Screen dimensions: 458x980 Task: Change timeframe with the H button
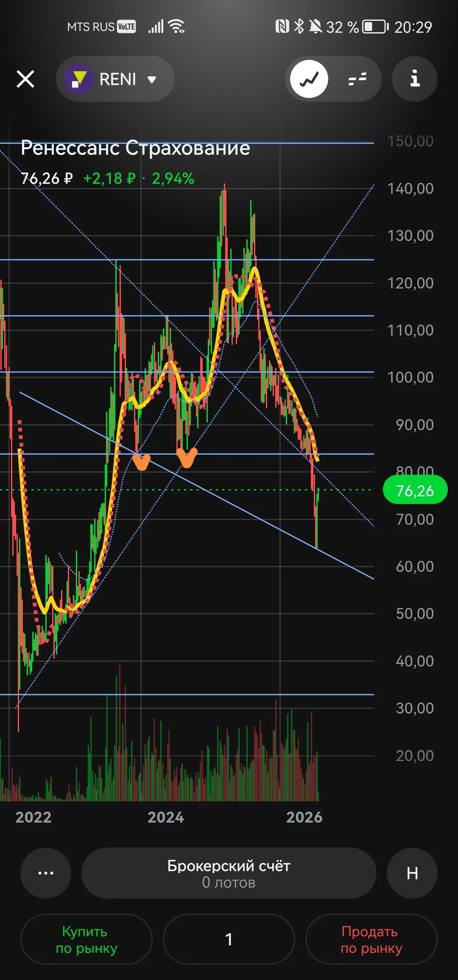click(412, 873)
